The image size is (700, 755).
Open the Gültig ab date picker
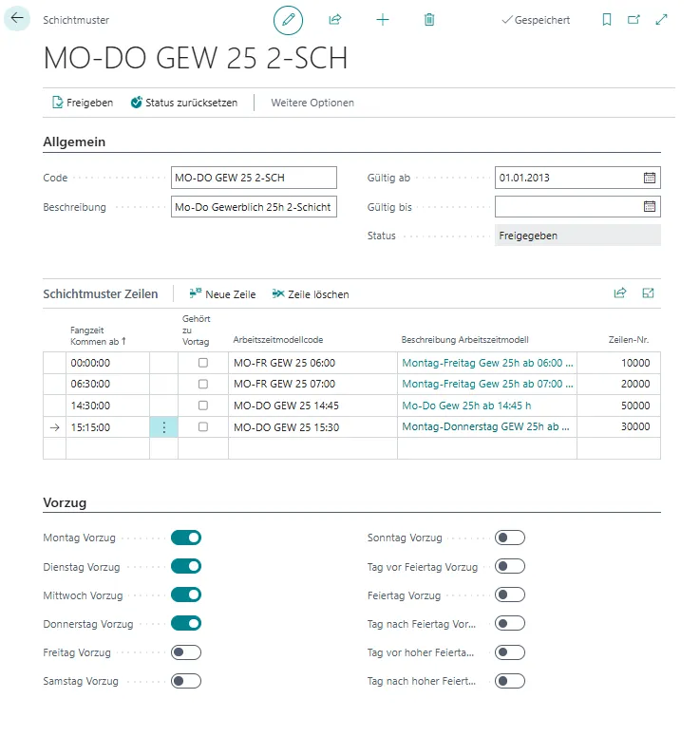[650, 178]
